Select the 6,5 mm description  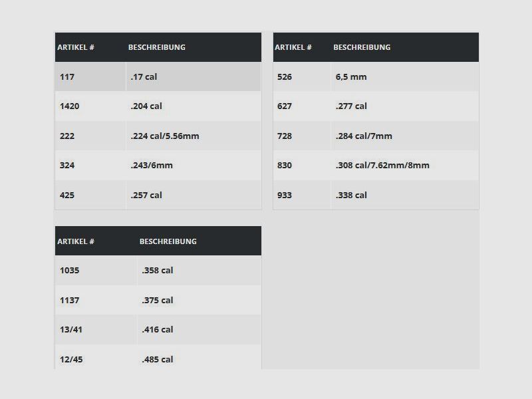click(351, 77)
